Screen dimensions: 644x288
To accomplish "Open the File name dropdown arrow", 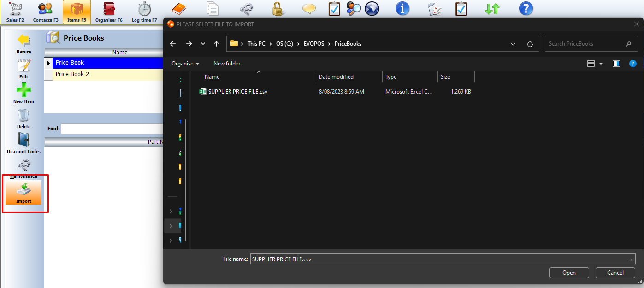I will point(632,259).
